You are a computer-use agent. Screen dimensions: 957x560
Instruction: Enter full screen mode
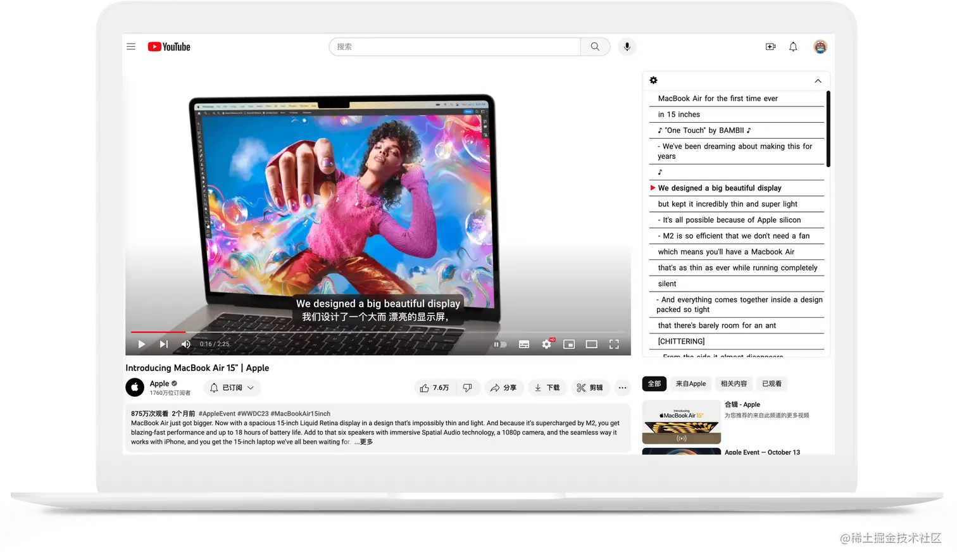[614, 344]
